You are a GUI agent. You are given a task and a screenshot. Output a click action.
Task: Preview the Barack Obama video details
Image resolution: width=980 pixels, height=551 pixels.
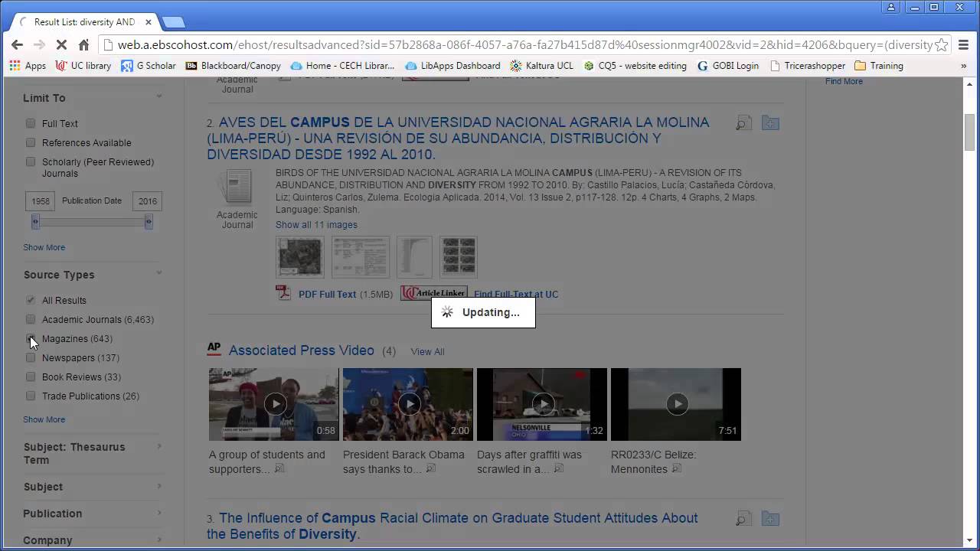tap(431, 468)
